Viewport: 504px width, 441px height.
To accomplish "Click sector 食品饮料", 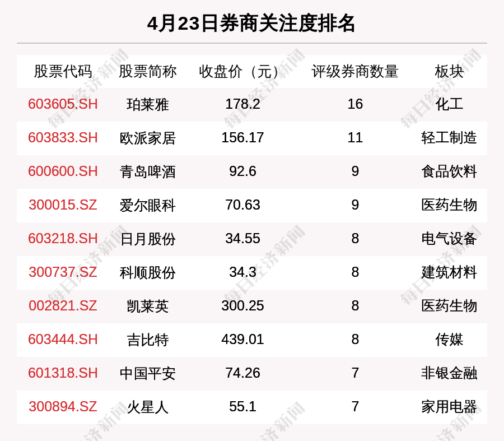I will [x=449, y=171].
